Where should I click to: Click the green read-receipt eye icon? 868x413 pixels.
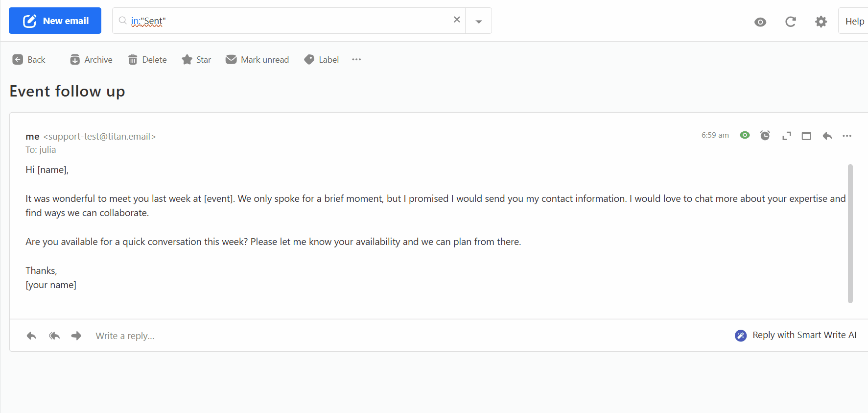(745, 135)
